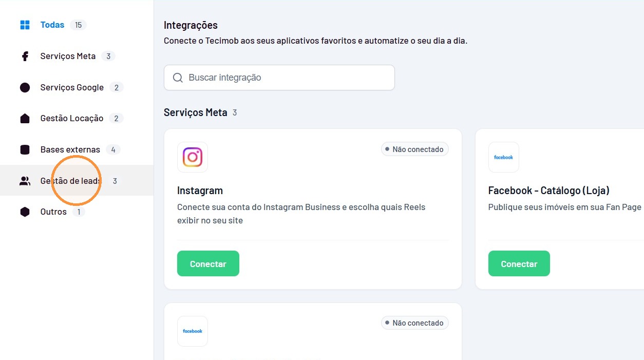Click the Todas grid icon

click(x=25, y=25)
